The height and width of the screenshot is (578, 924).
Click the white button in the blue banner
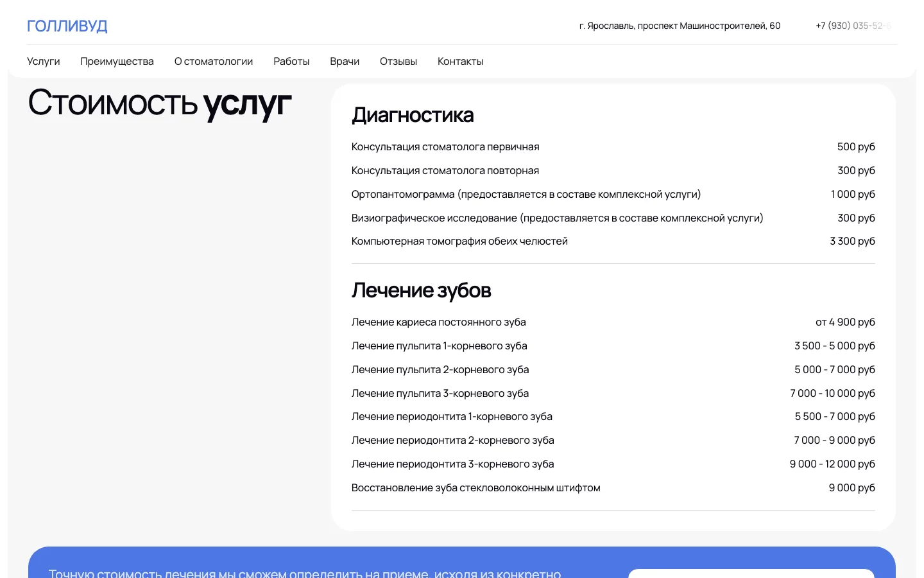coord(751,574)
